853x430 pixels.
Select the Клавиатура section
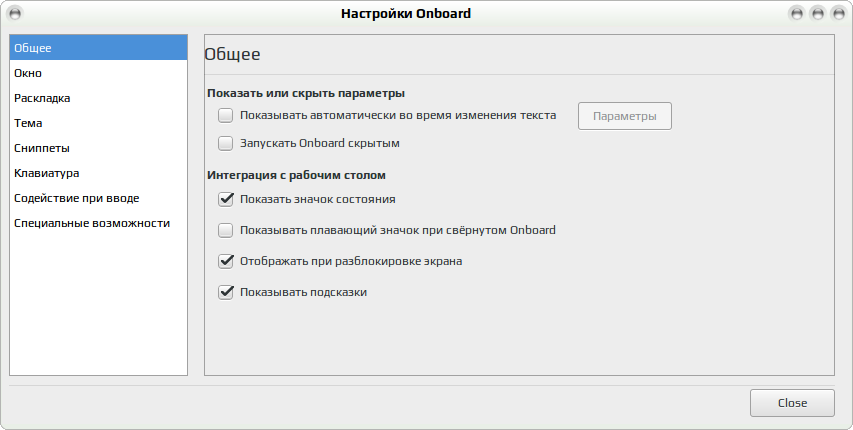click(98, 173)
